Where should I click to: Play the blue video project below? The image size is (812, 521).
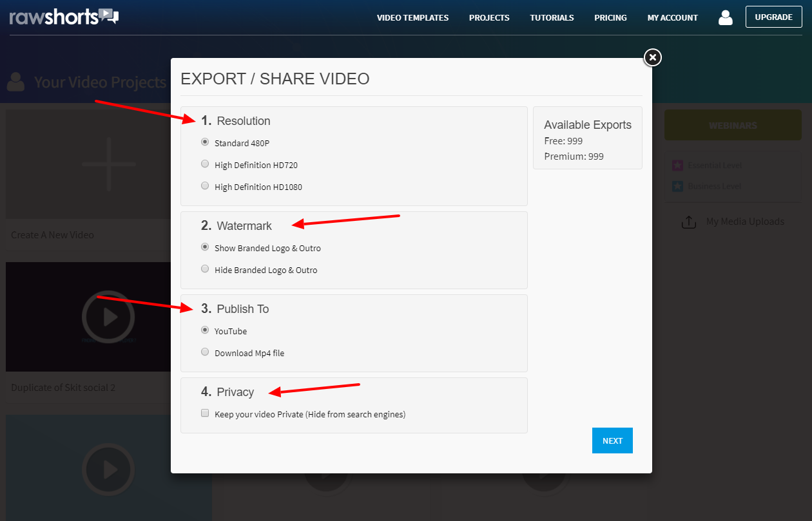tap(108, 469)
